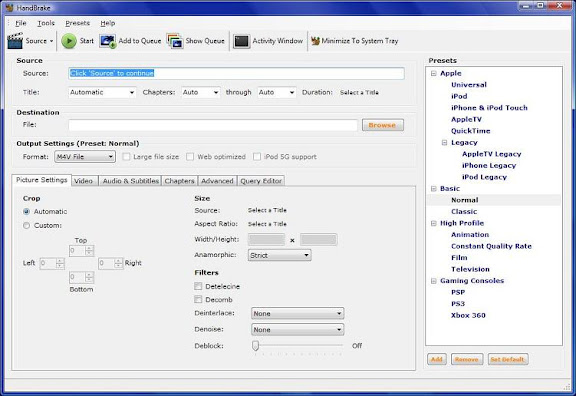The width and height of the screenshot is (576, 396).
Task: Open the Denoise dropdown
Action: 298,330
